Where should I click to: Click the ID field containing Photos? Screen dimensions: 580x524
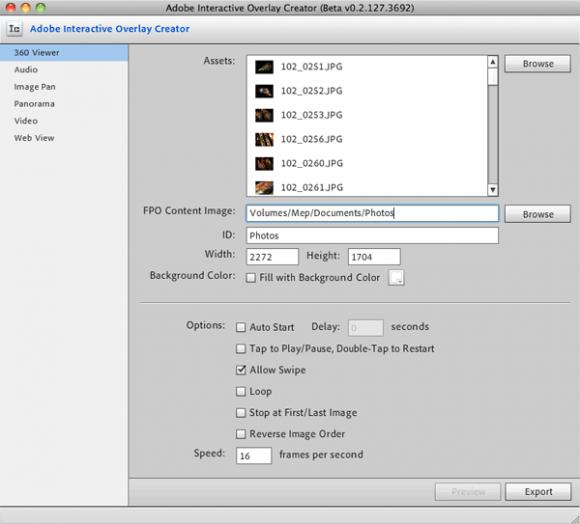pos(372,236)
